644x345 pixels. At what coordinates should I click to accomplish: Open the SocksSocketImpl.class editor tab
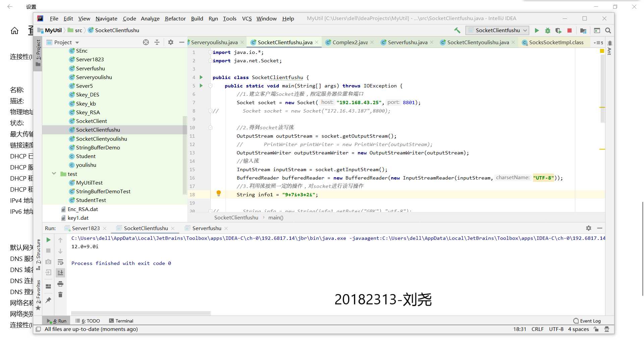click(556, 43)
